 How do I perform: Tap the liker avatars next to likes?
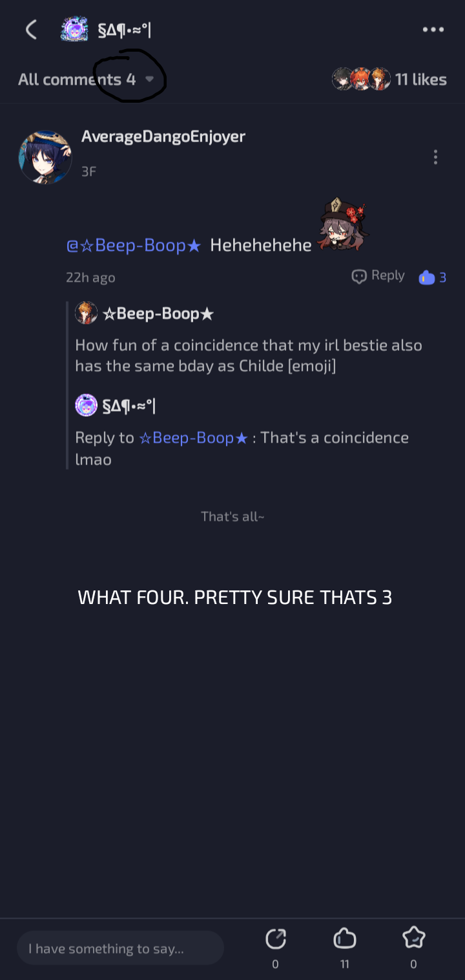point(361,79)
